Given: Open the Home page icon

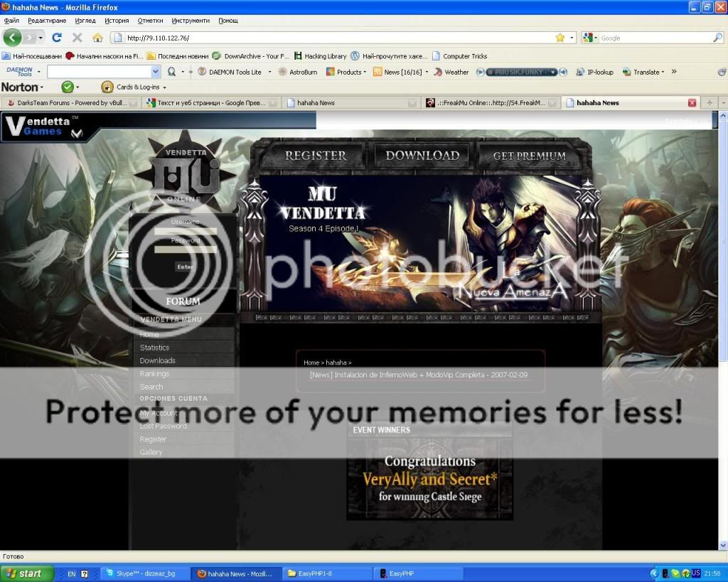Looking at the screenshot, I should pyautogui.click(x=97, y=38).
